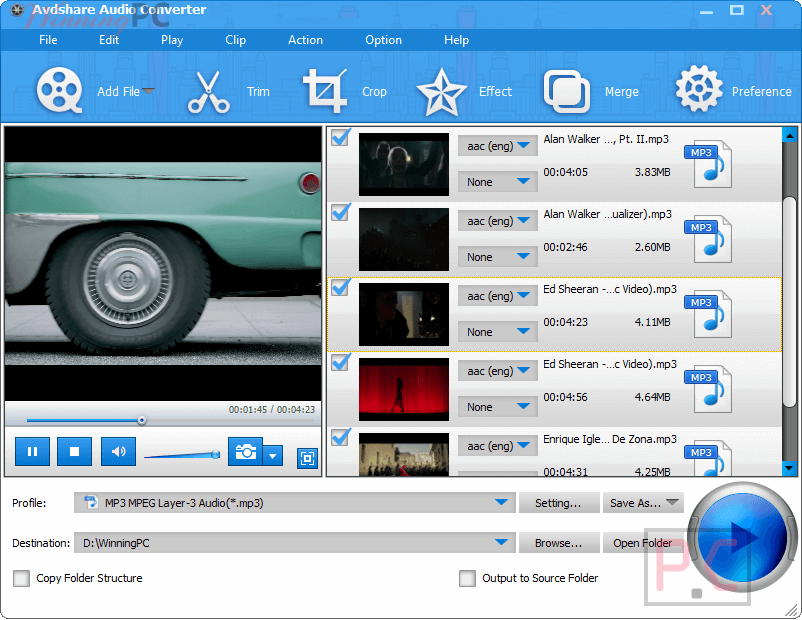This screenshot has height=620, width=802.
Task: Click file list scrollbar down arrow
Action: pos(789,468)
